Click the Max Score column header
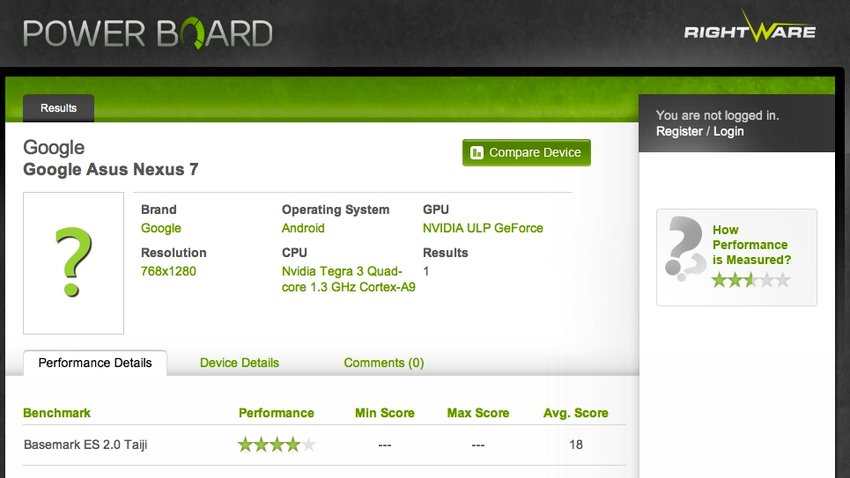This screenshot has height=478, width=850. (478, 413)
